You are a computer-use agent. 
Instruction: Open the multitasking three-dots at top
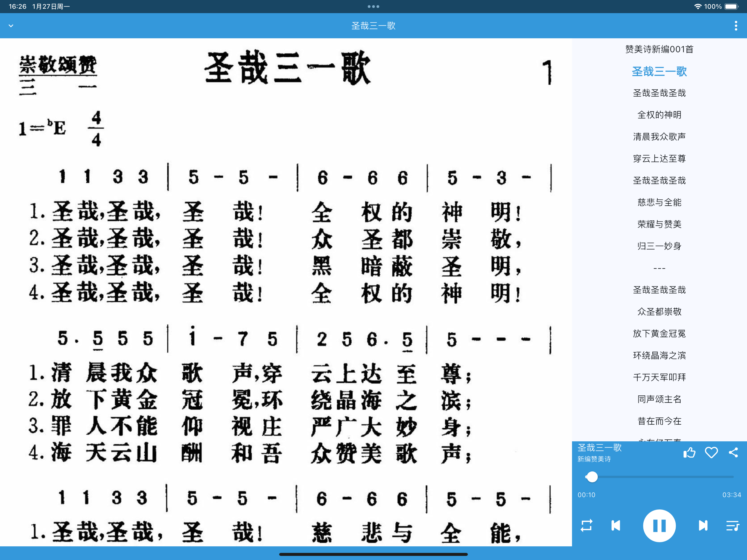[373, 6]
